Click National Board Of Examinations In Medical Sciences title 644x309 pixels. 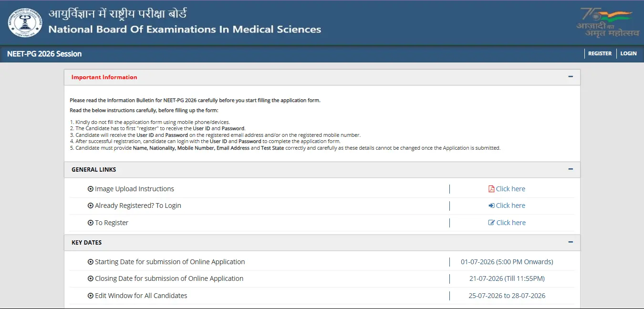click(x=185, y=30)
